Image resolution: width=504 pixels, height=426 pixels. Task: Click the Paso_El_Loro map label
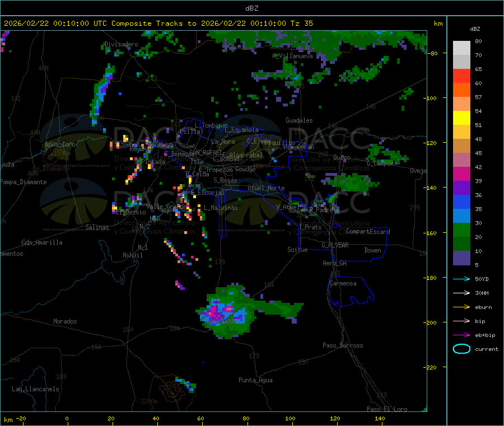point(387,409)
